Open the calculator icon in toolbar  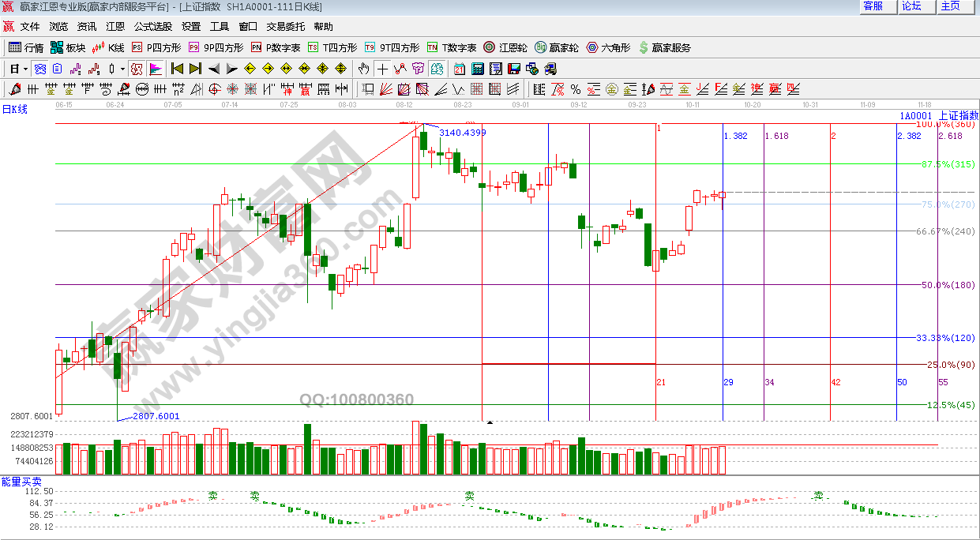click(477, 69)
